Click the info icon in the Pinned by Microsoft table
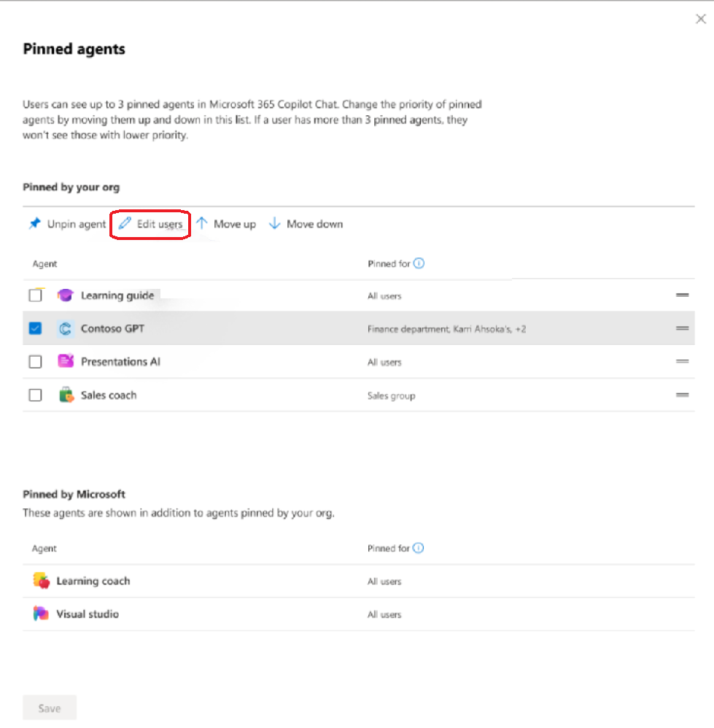Image resolution: width=714 pixels, height=728 pixels. [419, 548]
